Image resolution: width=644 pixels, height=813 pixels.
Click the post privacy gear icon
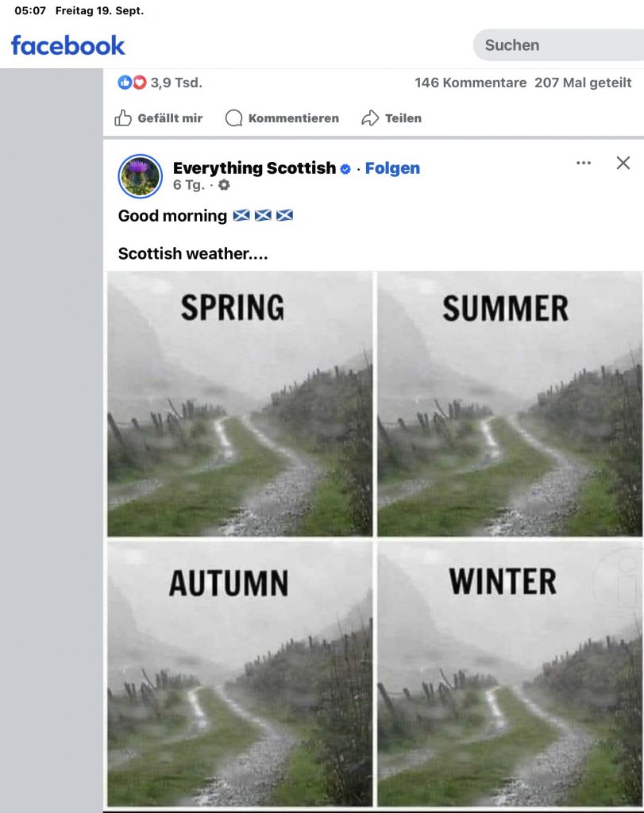[x=224, y=185]
